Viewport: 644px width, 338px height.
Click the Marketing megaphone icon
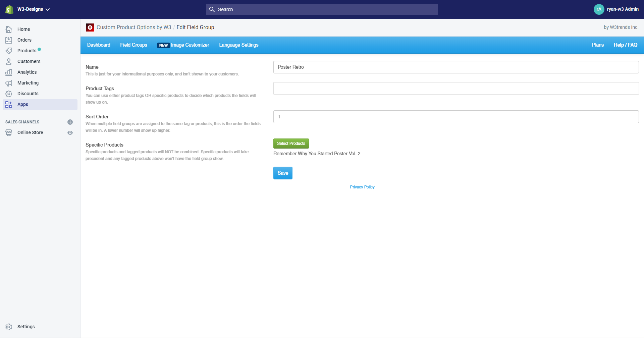pyautogui.click(x=9, y=83)
